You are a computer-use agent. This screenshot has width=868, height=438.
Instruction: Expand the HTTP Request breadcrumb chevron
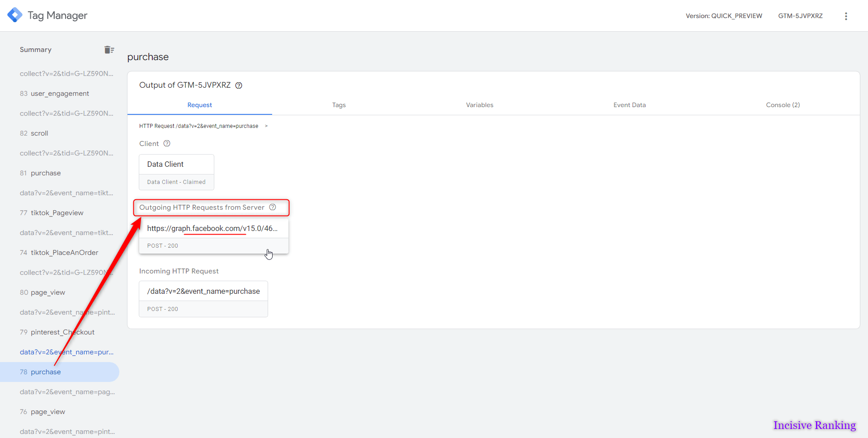click(x=266, y=126)
